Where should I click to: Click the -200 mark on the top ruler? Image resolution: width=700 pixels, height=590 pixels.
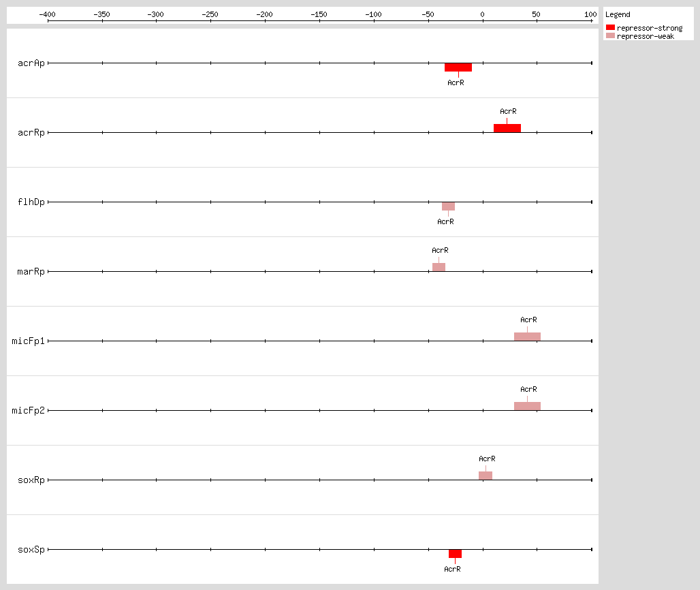[x=265, y=14]
